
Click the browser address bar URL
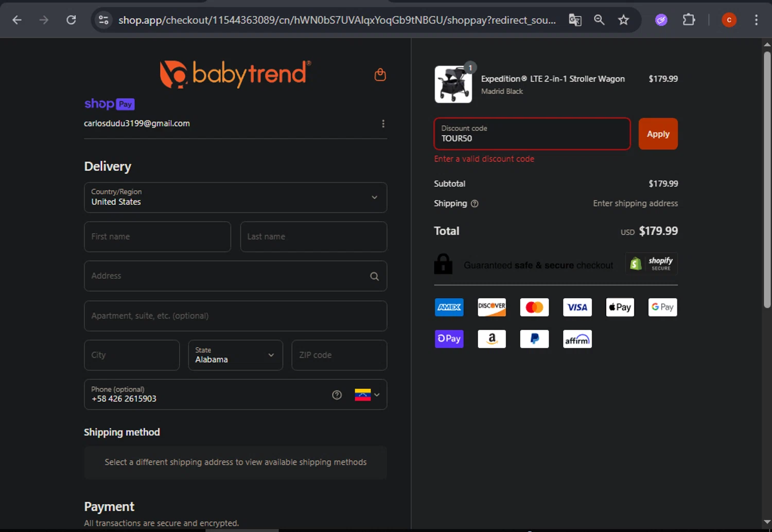[337, 20]
